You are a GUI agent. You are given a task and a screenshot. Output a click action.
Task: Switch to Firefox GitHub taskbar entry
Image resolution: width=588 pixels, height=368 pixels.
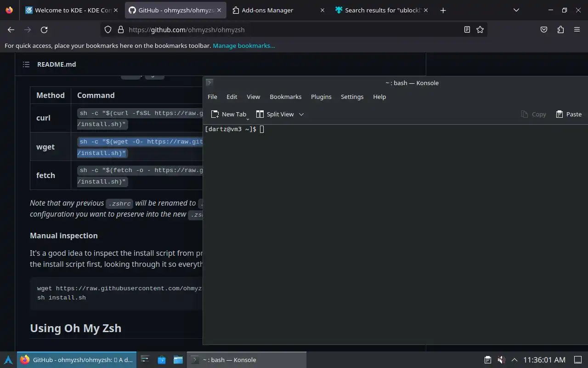point(77,360)
